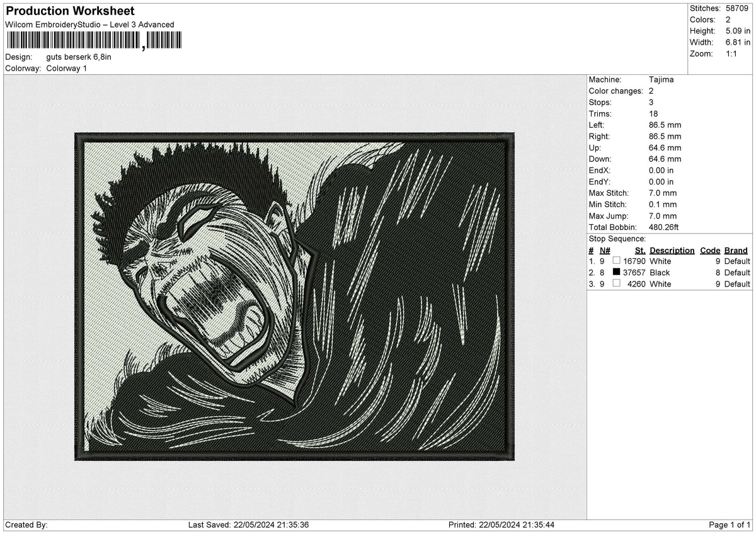Click the Height value '5.09 in'
Screen dimensions: 756x534
coord(738,31)
